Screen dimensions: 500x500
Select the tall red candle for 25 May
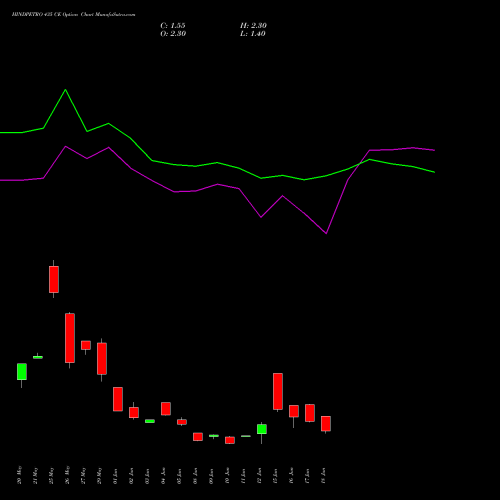[x=54, y=279]
